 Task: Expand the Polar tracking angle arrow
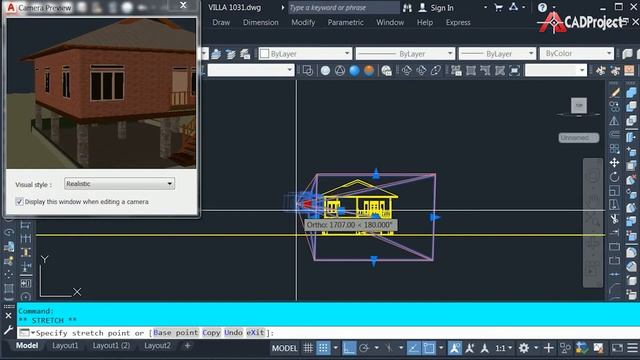click(x=376, y=348)
